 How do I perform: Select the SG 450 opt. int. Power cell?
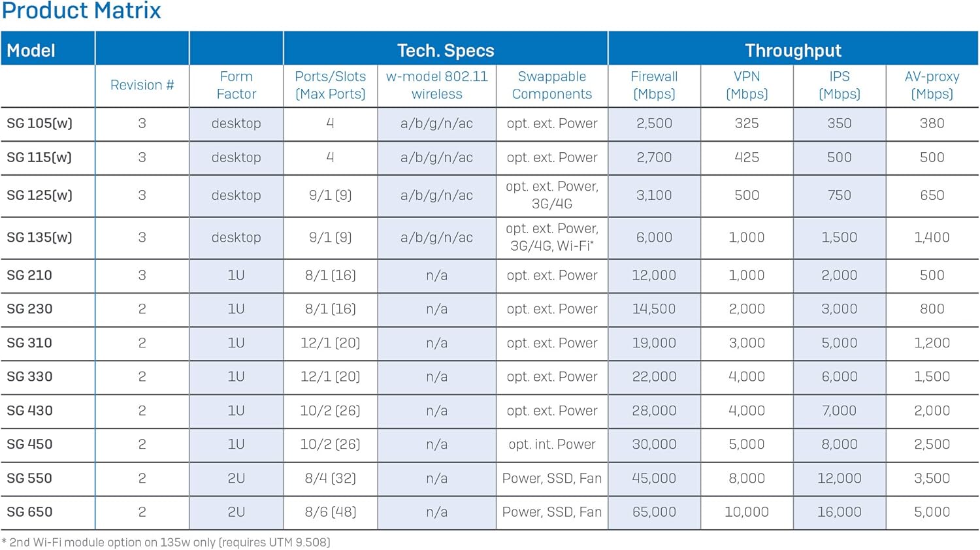tap(552, 444)
